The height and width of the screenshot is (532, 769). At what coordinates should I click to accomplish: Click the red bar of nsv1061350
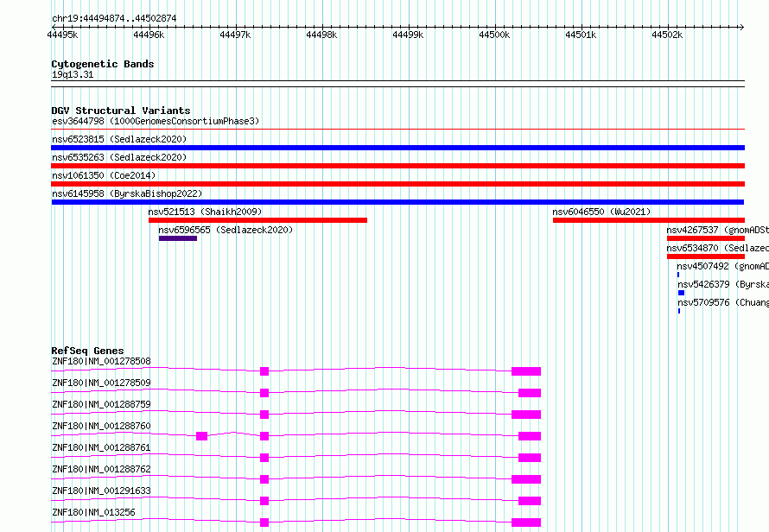pyautogui.click(x=397, y=184)
